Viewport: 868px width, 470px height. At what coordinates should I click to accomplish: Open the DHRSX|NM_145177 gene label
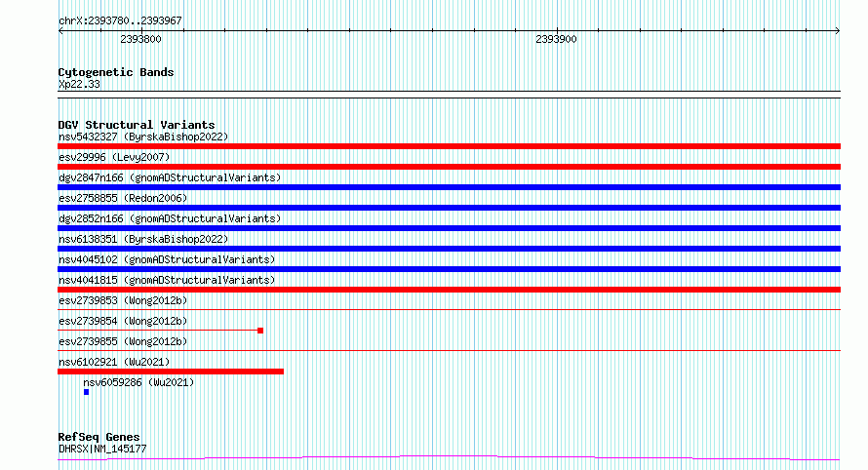click(102, 449)
